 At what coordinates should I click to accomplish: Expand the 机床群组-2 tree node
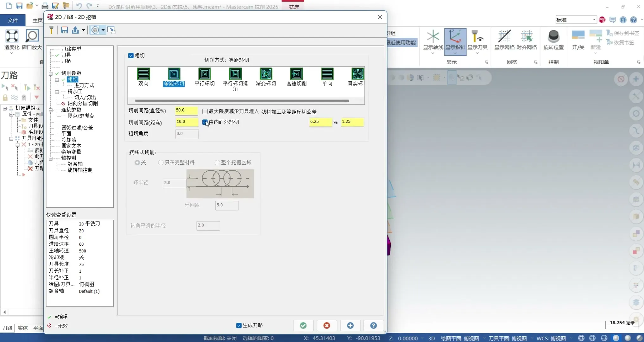(4, 108)
